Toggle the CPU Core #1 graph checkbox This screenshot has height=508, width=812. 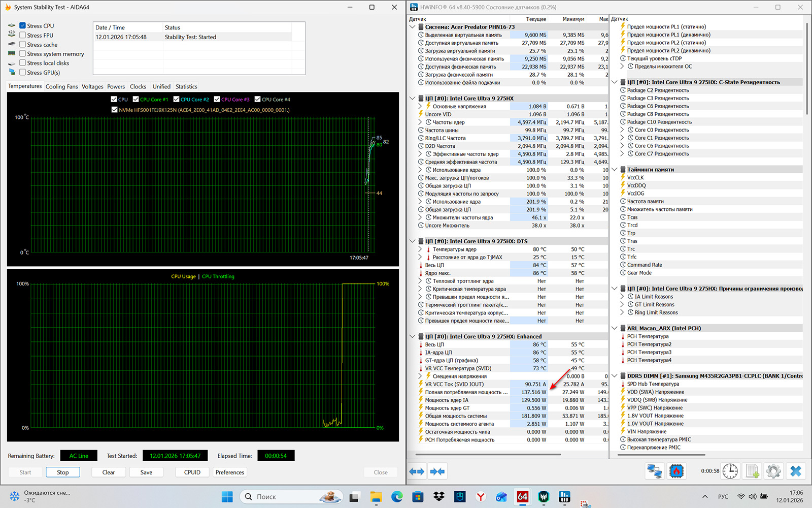136,99
